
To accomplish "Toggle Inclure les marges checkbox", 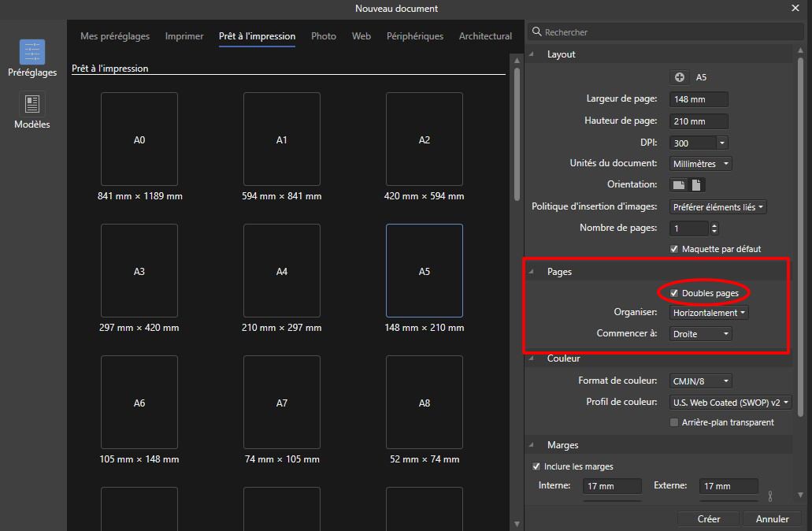I will pos(536,466).
